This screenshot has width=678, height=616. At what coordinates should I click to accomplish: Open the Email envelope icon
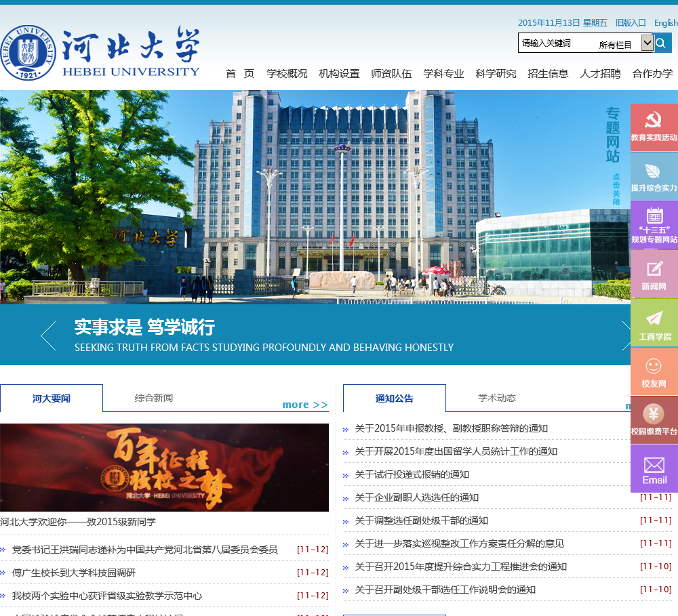pos(654,469)
